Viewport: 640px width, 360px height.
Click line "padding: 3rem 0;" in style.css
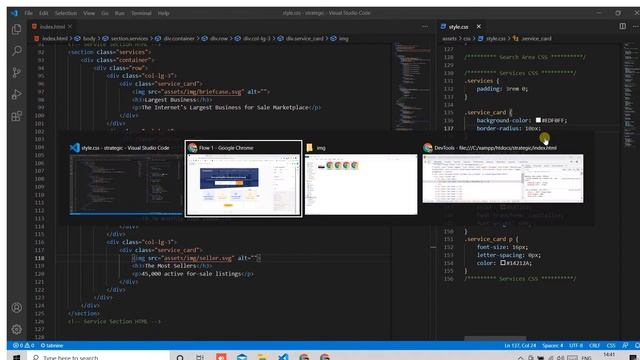click(502, 89)
